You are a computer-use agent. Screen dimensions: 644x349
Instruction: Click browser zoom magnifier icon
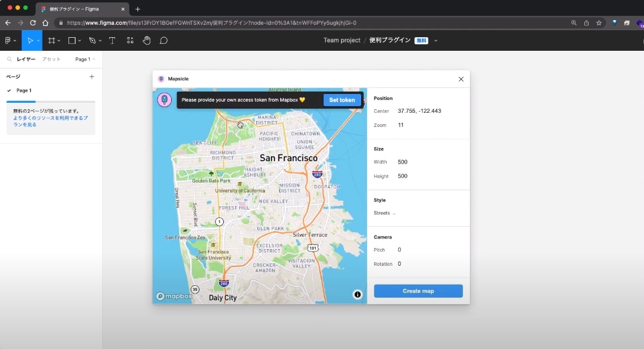point(574,23)
